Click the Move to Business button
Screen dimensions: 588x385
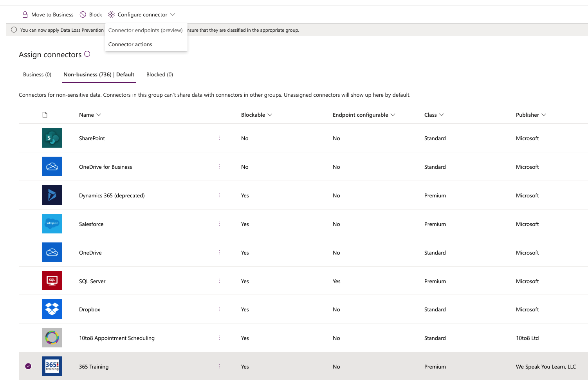(48, 14)
